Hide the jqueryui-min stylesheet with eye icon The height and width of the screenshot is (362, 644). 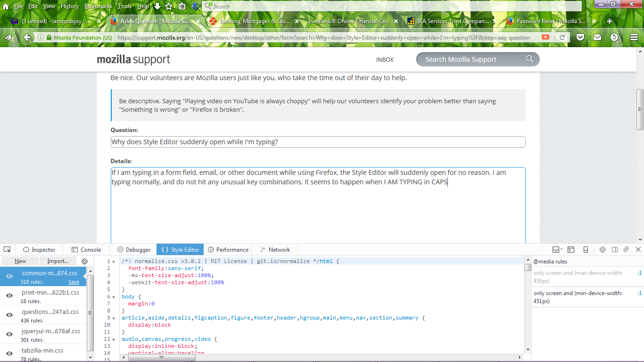[9, 334]
